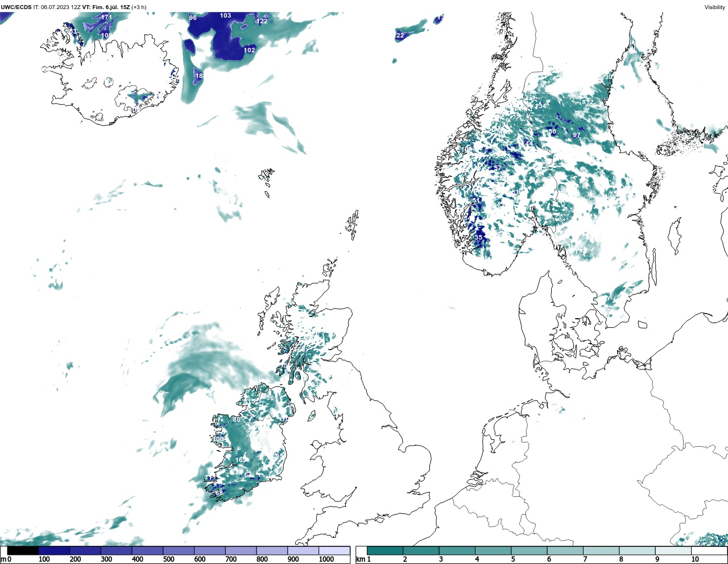728x564 pixels.
Task: Click the 5–6 km visibility legend swatch
Action: [x=529, y=550]
